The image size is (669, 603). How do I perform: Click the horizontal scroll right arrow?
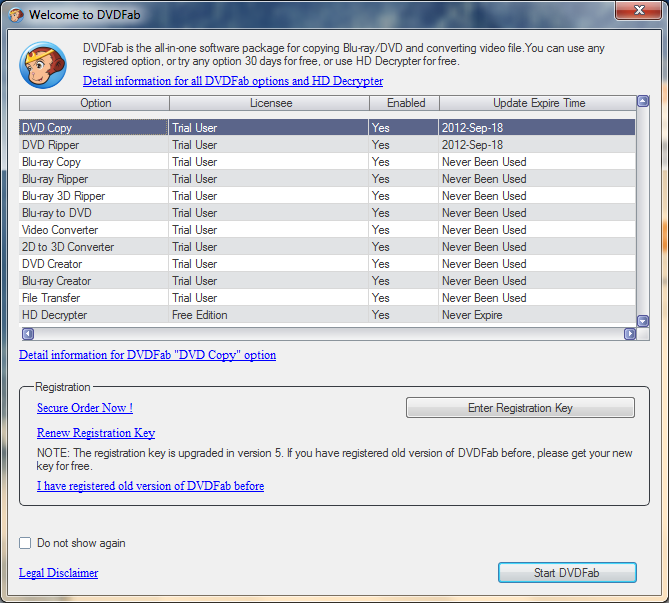630,334
